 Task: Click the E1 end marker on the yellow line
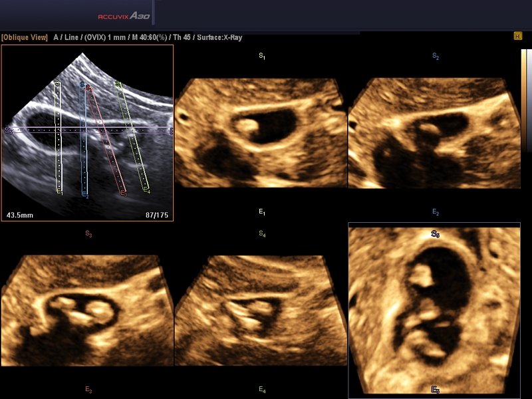click(60, 192)
